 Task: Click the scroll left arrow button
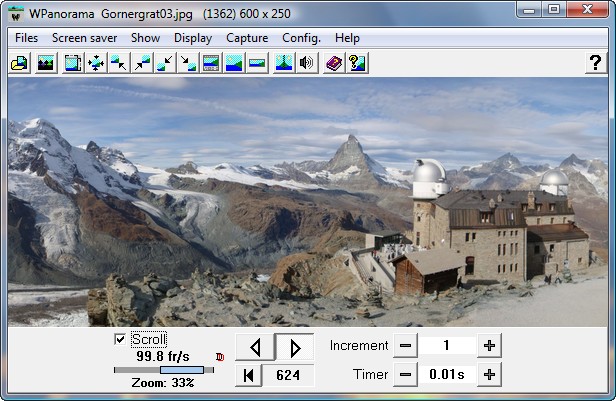[255, 347]
